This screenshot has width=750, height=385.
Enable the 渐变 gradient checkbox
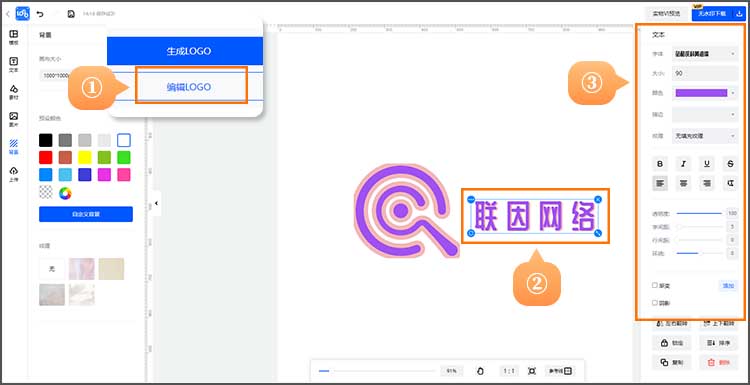click(655, 285)
